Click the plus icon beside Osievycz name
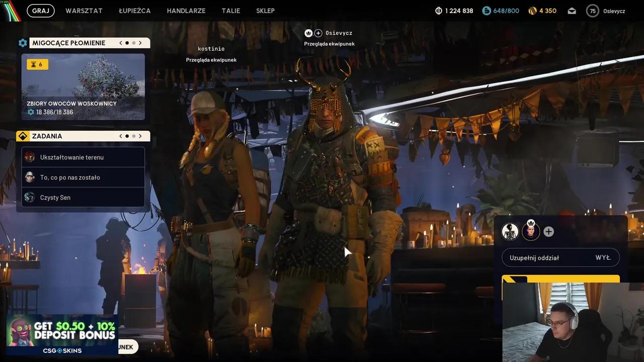The image size is (644, 362). [x=318, y=33]
